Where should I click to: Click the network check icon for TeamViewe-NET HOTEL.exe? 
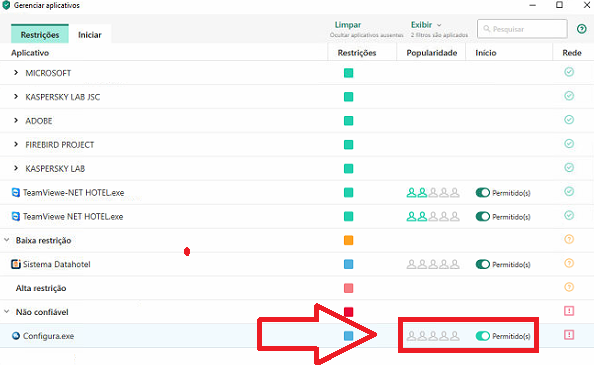[569, 191]
